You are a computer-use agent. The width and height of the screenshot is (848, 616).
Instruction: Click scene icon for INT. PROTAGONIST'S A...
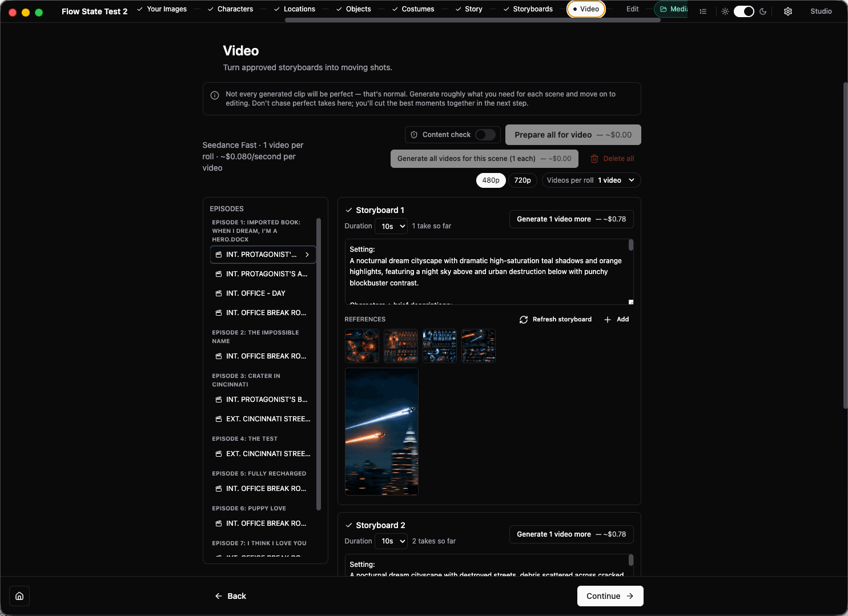(219, 274)
